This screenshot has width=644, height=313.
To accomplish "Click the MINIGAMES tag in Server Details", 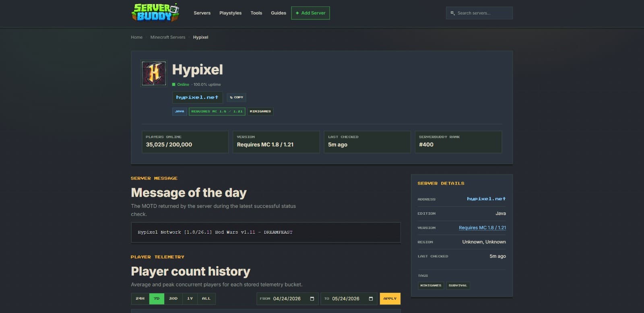I will tap(431, 286).
